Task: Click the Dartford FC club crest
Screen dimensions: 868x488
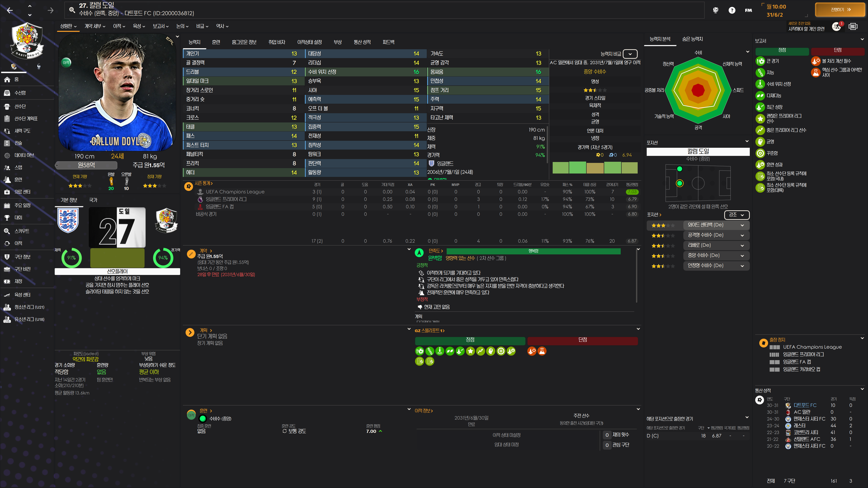Action: [x=27, y=41]
